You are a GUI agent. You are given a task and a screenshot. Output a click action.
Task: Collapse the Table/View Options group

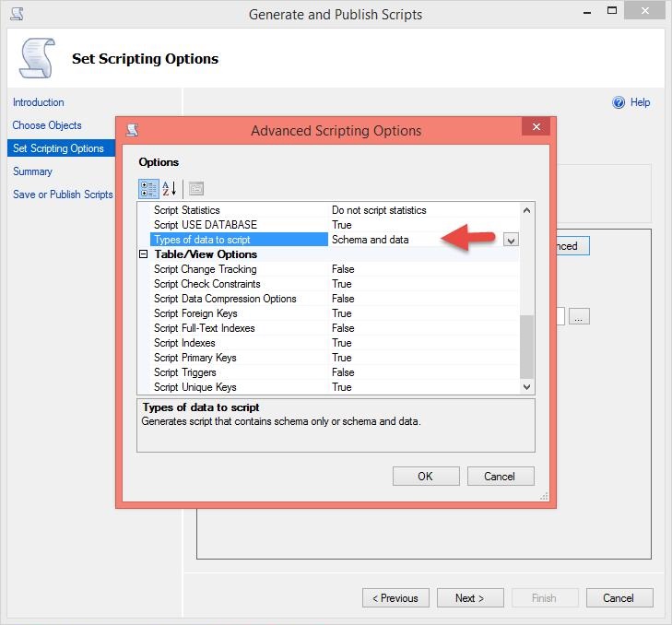[x=144, y=254]
